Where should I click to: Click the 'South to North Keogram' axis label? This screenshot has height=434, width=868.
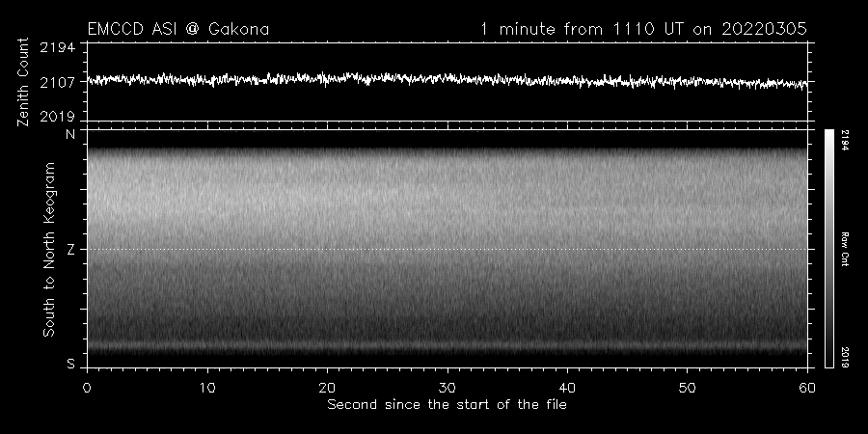pyautogui.click(x=49, y=249)
